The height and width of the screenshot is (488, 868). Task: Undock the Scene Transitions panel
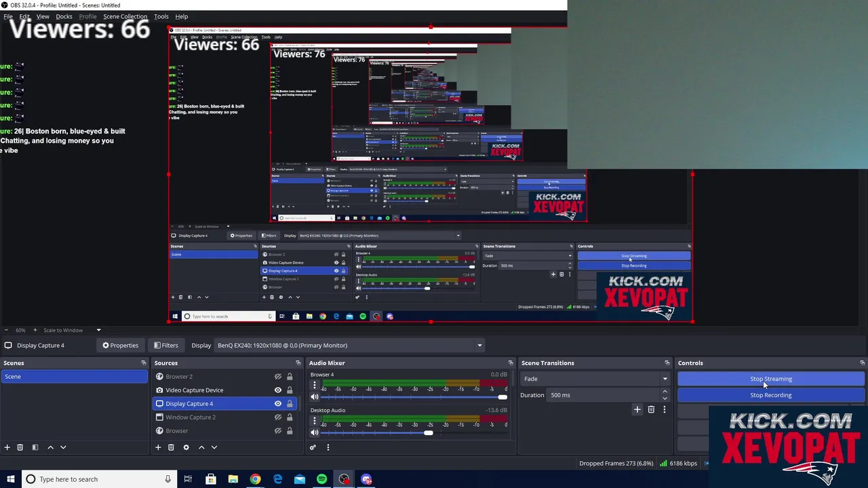tap(667, 363)
